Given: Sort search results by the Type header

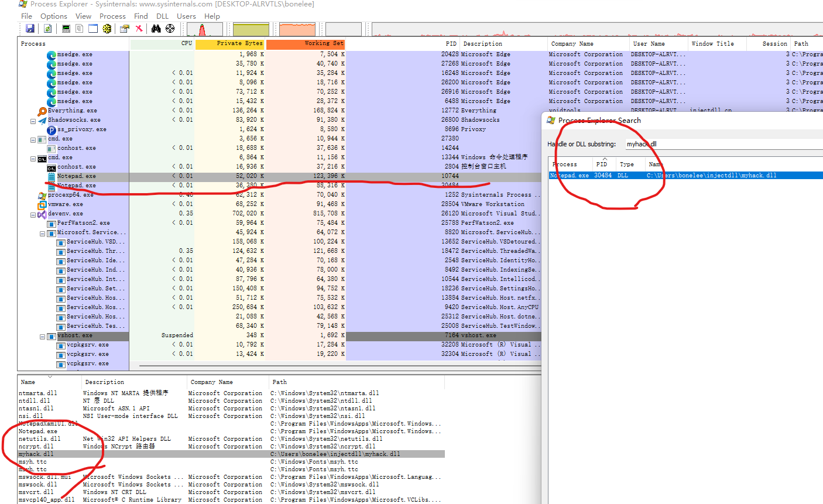Looking at the screenshot, I should coord(630,164).
